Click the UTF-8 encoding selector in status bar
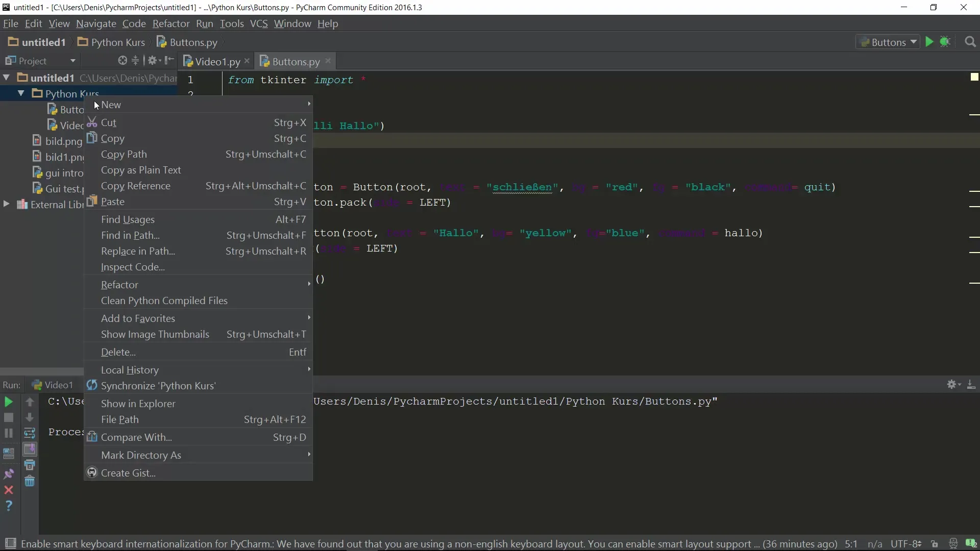 coord(905,544)
